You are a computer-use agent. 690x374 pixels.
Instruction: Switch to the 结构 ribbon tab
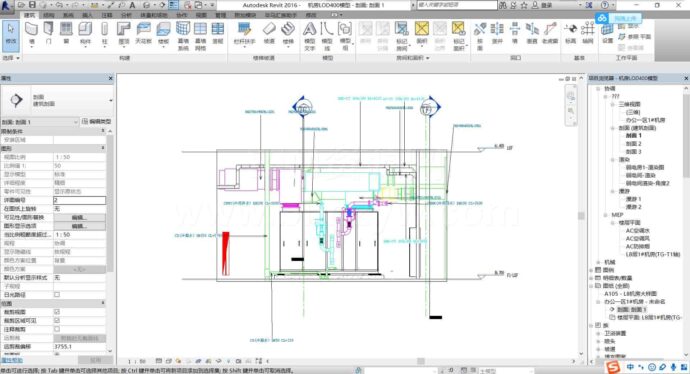coord(48,15)
